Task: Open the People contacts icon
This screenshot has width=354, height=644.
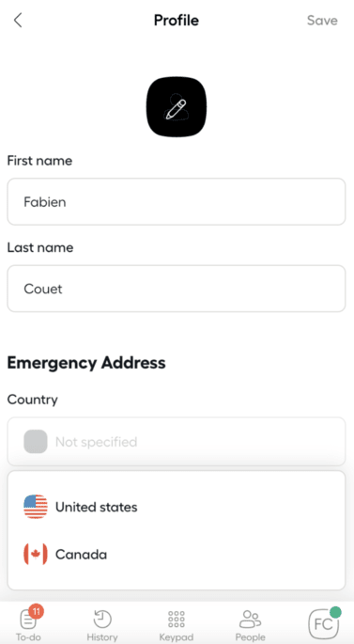Action: 250,619
